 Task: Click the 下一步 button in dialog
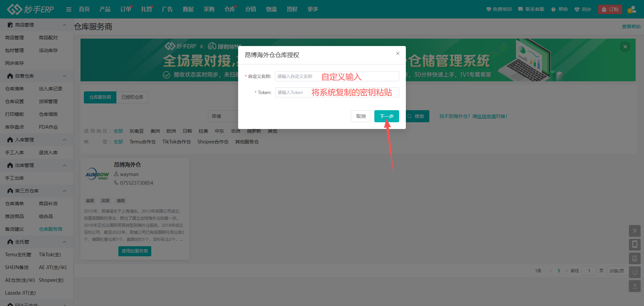tap(386, 116)
